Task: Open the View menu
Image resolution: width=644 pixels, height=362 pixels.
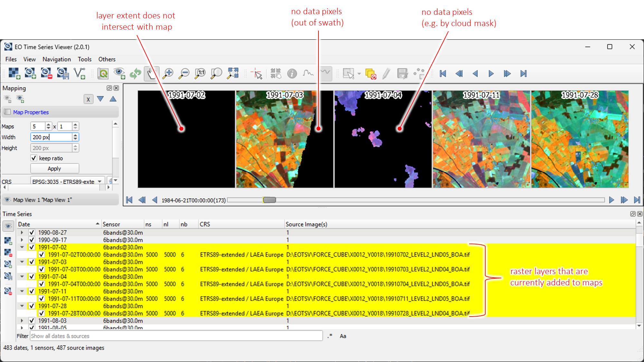Action: [x=29, y=59]
